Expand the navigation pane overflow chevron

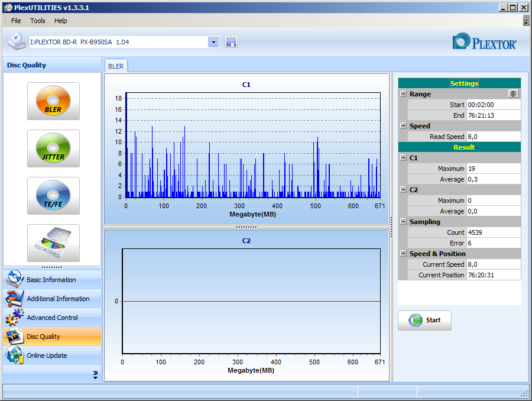point(95,374)
